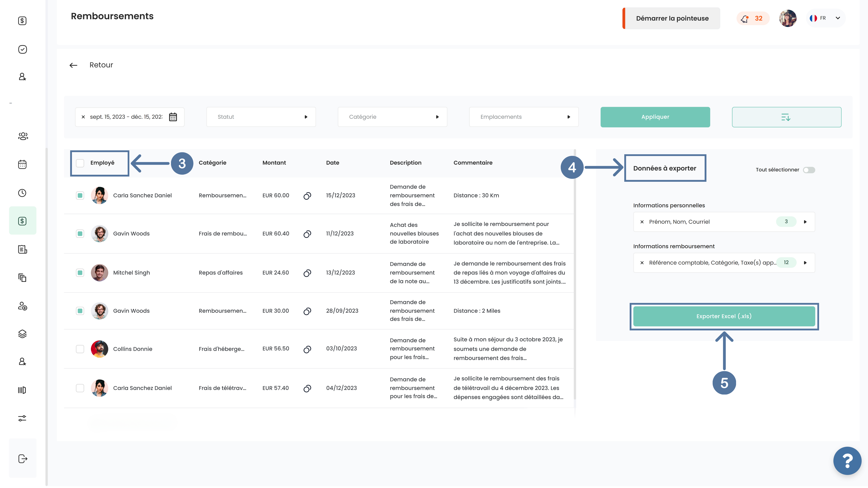The width and height of the screenshot is (868, 488).
Task: Open the Emplacements filter dropdown
Action: point(524,117)
